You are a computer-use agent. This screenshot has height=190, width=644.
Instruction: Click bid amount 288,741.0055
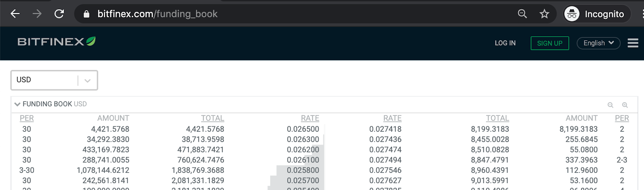[x=106, y=160]
